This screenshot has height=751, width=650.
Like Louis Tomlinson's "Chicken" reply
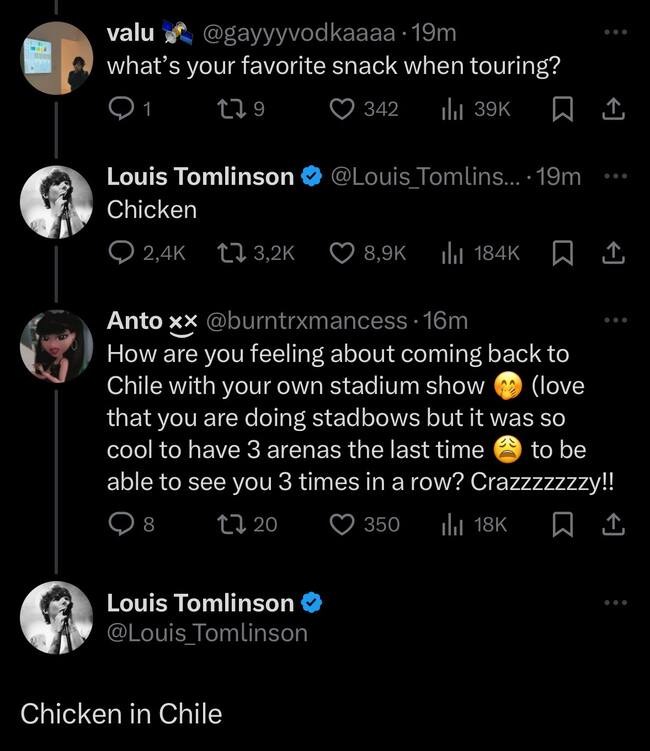click(x=343, y=253)
